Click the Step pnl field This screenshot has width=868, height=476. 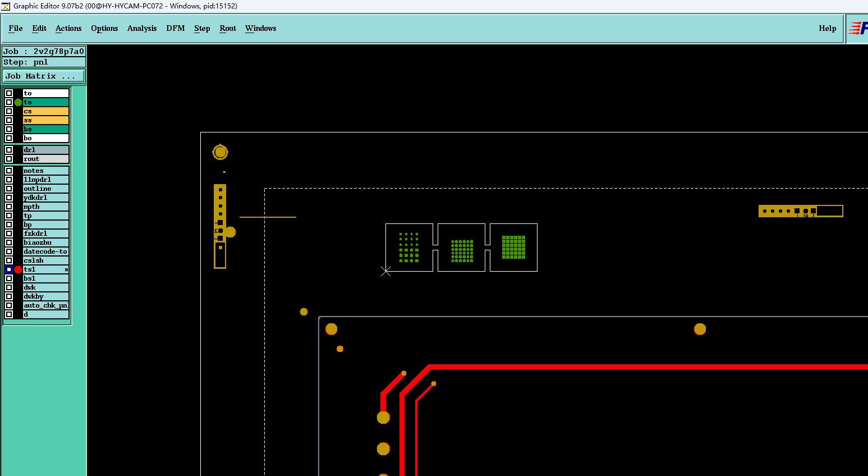44,62
